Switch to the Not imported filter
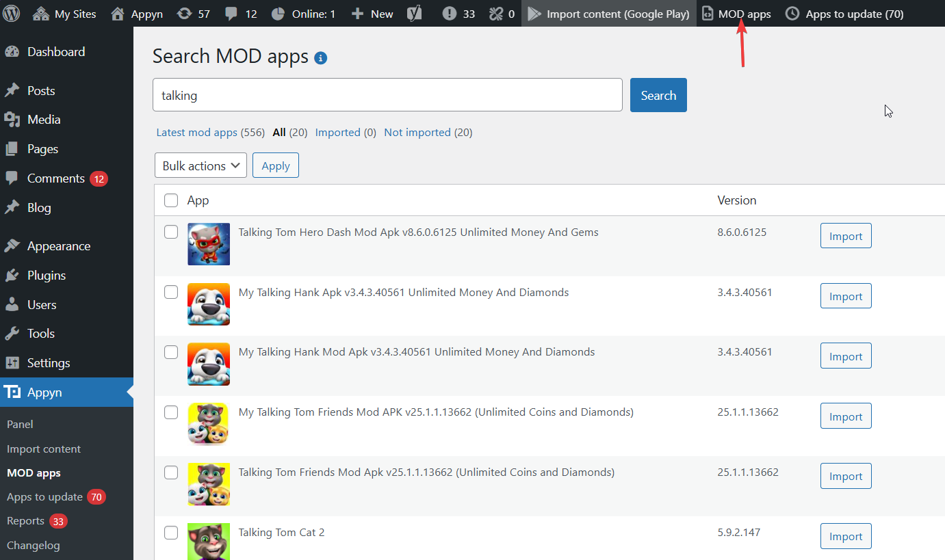 click(x=417, y=133)
